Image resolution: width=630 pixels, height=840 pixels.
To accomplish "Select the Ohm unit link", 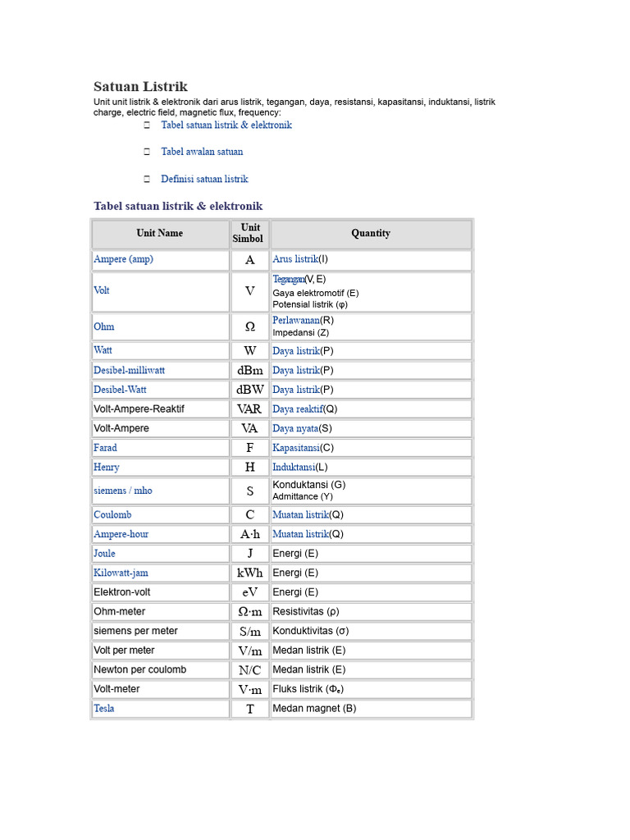I will click(x=104, y=326).
